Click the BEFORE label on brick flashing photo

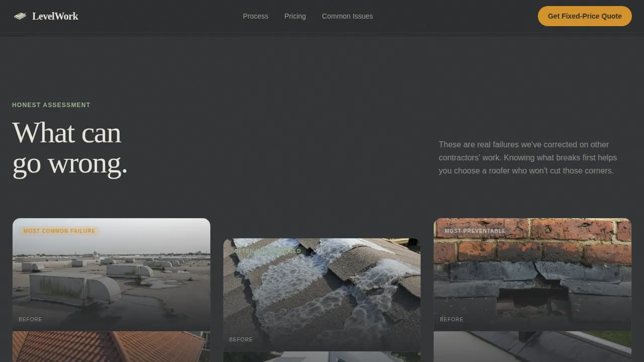[451, 319]
